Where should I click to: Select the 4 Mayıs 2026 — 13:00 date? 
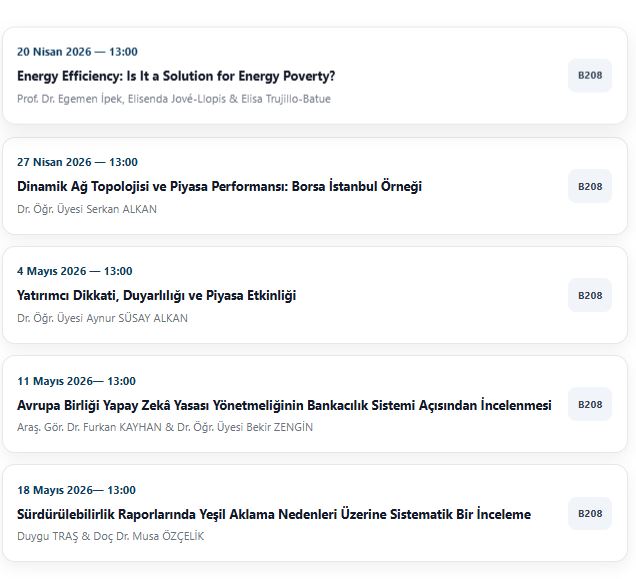pyautogui.click(x=74, y=271)
